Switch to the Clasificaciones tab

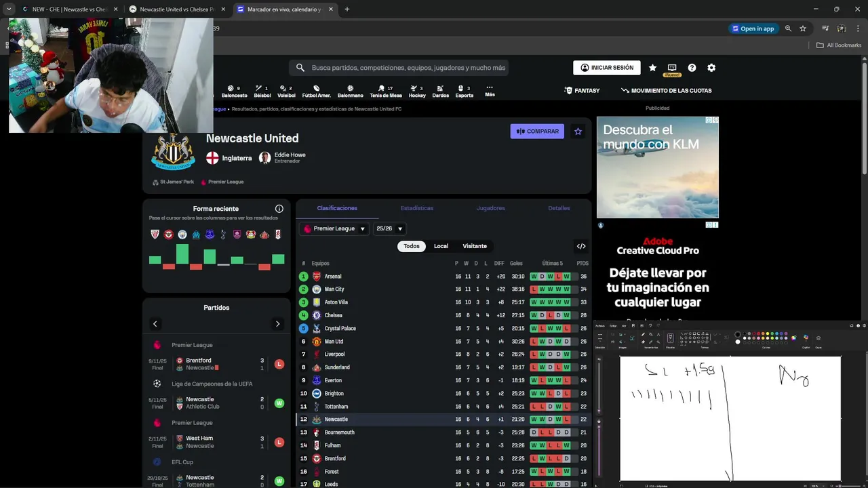[x=337, y=208]
